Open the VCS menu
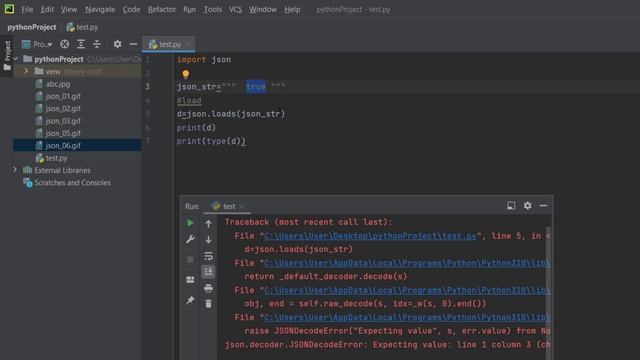640x360 pixels. pyautogui.click(x=235, y=9)
